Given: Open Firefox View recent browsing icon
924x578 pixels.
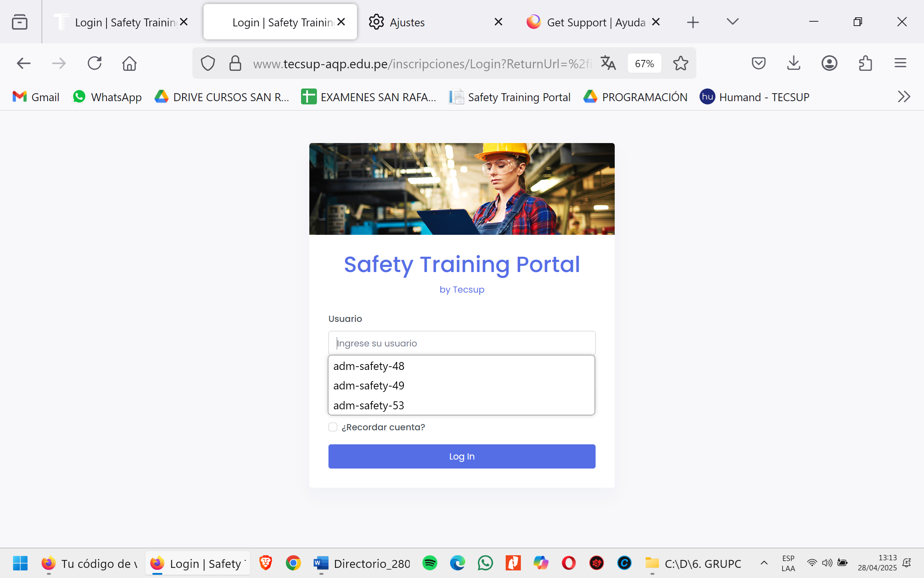Looking at the screenshot, I should (19, 22).
